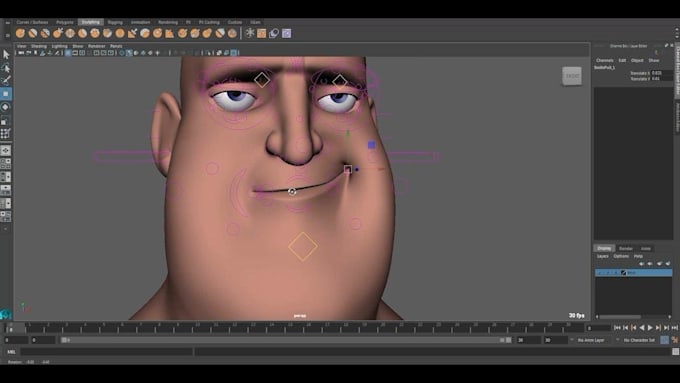680x383 pixels.
Task: Switch to the Polygons shelf tab
Action: (65, 22)
